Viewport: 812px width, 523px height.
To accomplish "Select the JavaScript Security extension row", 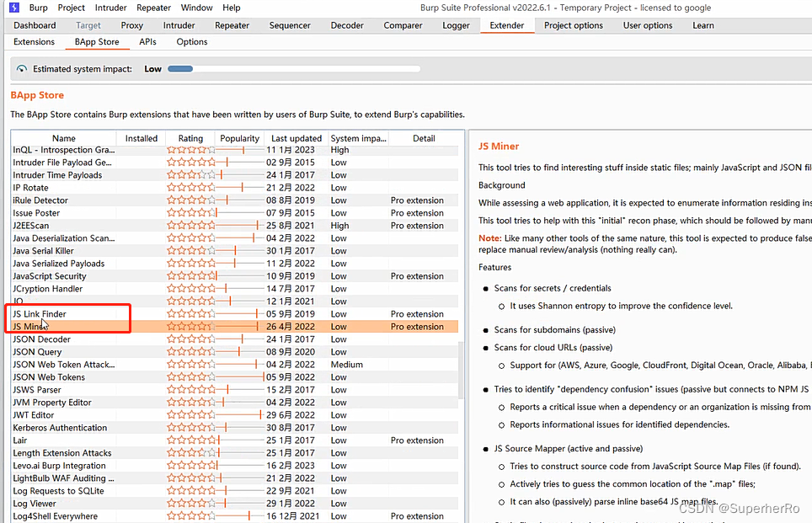I will point(235,276).
